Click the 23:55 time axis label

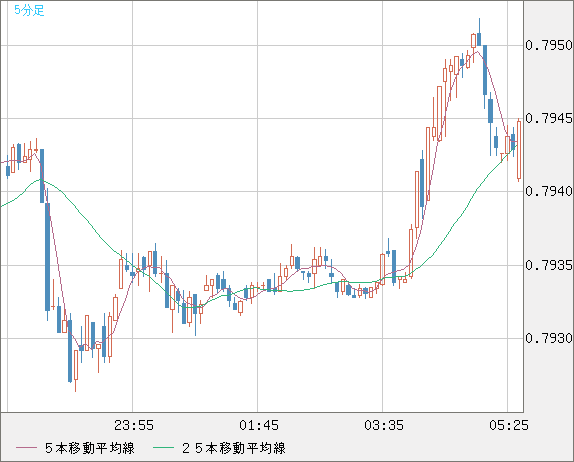pyautogui.click(x=134, y=425)
